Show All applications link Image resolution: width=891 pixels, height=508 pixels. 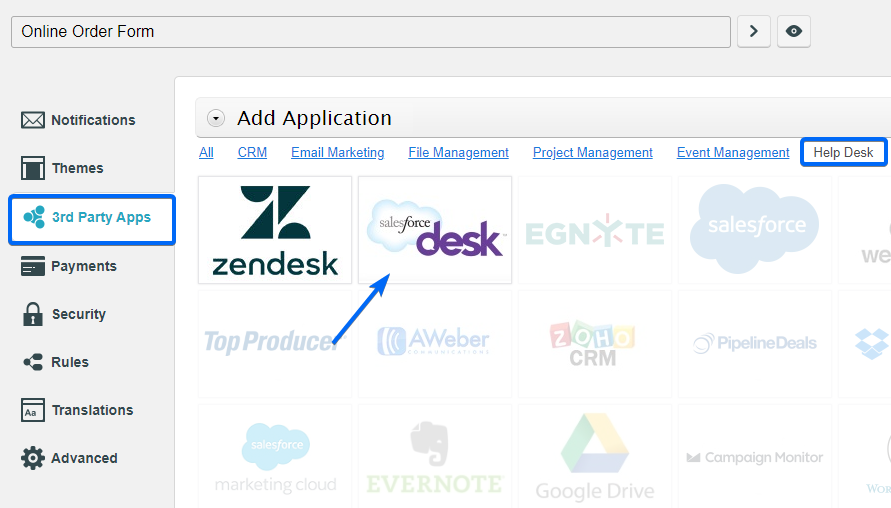click(x=206, y=152)
